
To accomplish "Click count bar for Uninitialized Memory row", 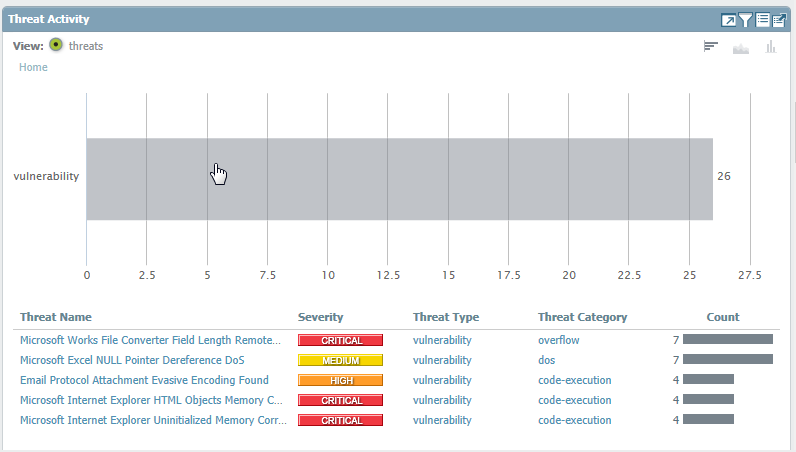I will coord(708,419).
